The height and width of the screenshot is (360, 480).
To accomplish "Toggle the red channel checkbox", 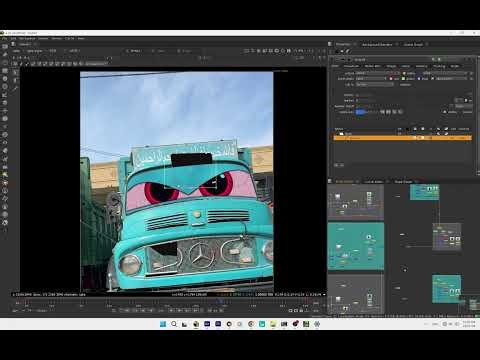I will click(391, 79).
